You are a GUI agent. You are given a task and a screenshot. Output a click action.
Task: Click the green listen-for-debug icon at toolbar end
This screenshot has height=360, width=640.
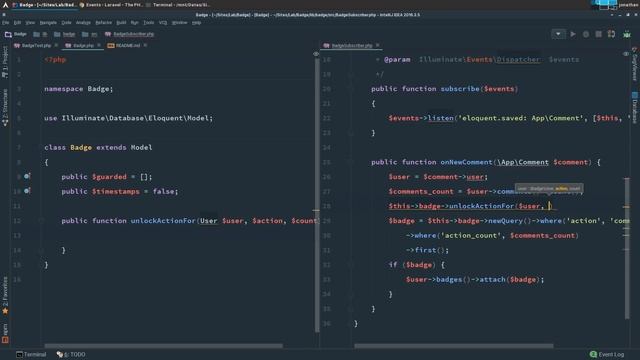pyautogui.click(x=627, y=34)
